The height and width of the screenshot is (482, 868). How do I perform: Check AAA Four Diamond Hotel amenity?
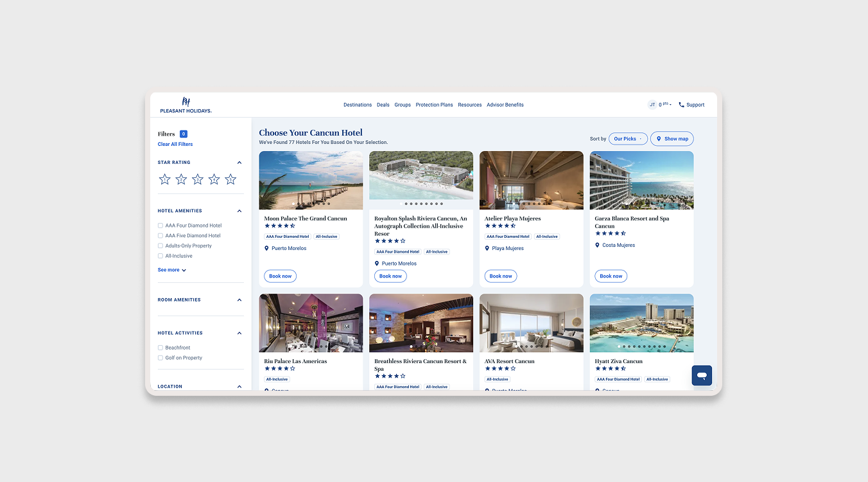tap(161, 226)
